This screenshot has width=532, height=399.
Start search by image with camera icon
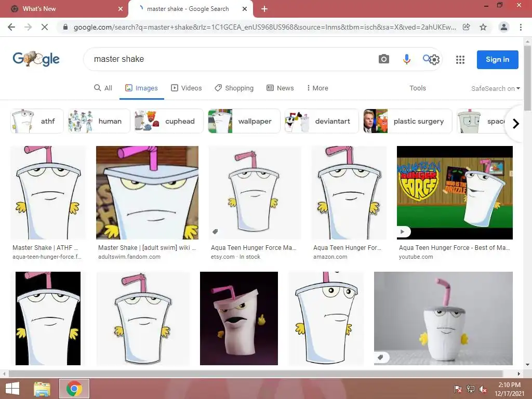point(384,59)
